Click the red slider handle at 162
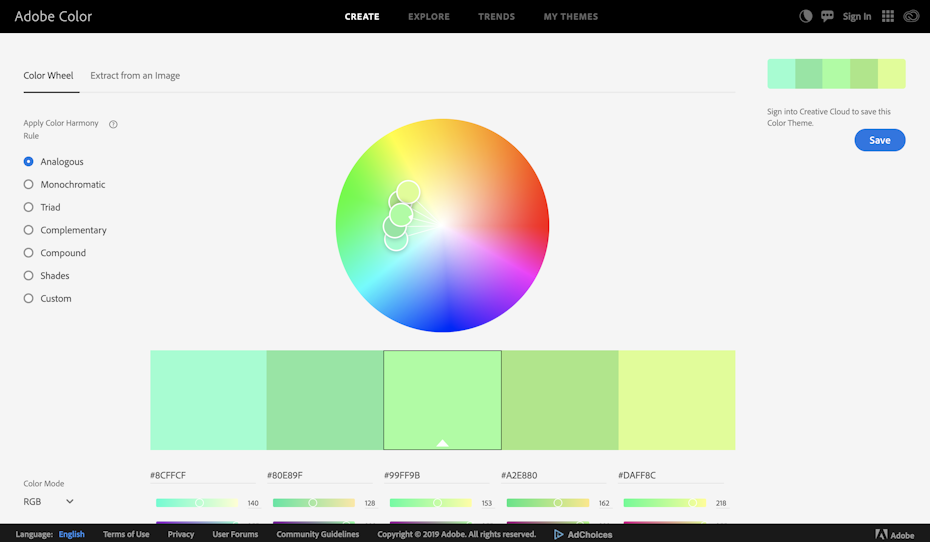Screen dimensions: 930x542 (558, 503)
